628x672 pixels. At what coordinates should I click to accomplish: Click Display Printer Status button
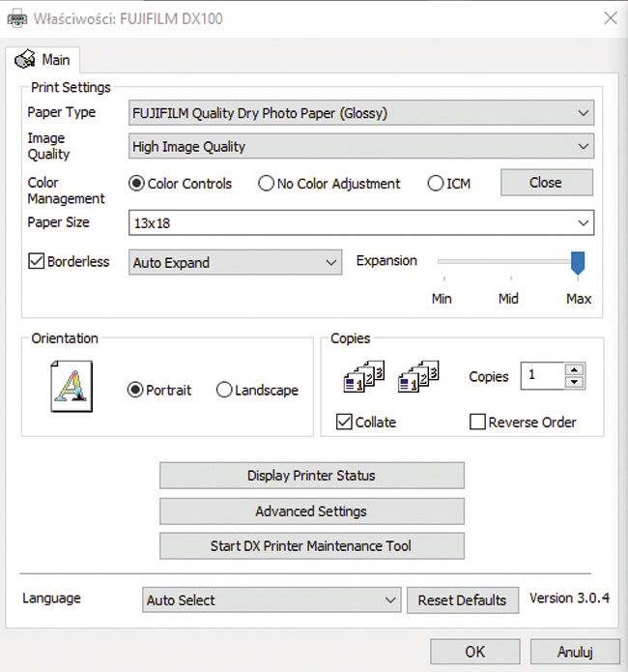(x=311, y=476)
